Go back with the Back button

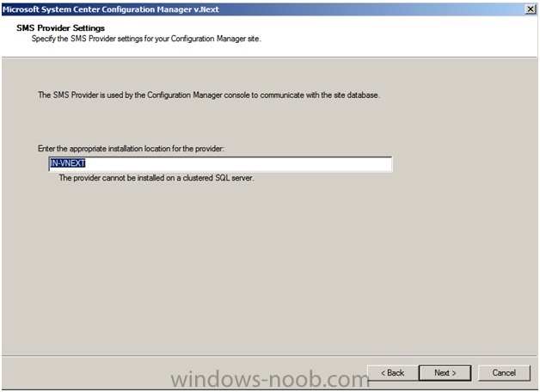tap(393, 373)
